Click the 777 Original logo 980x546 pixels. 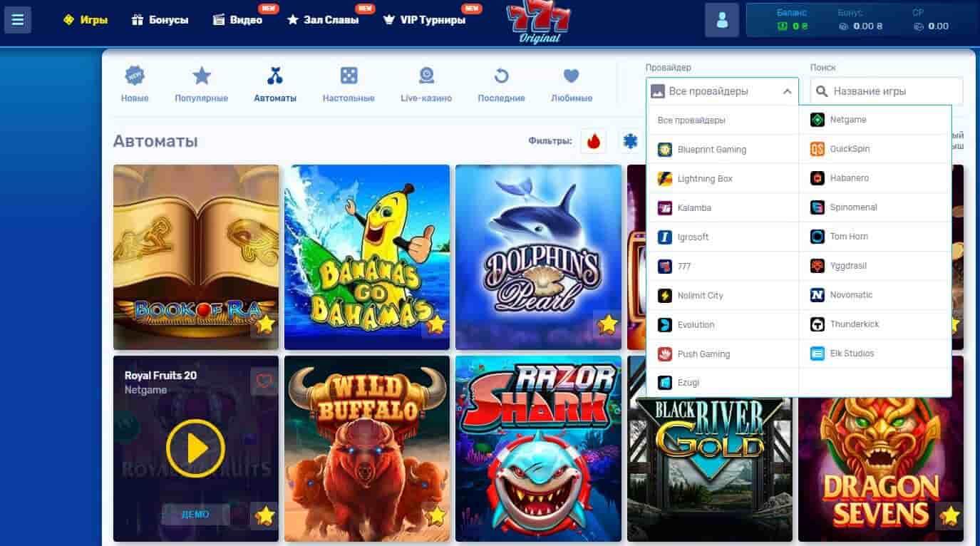[x=538, y=23]
